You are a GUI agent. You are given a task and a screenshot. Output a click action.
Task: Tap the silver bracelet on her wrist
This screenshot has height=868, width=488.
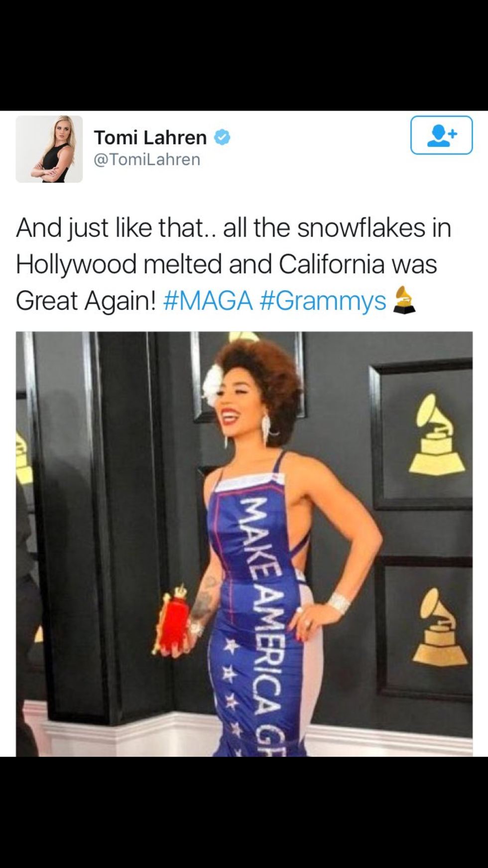pyautogui.click(x=339, y=601)
